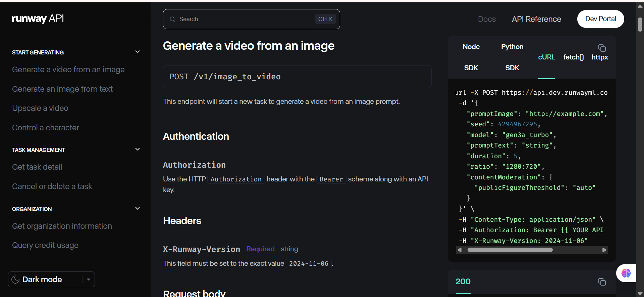Image resolution: width=644 pixels, height=297 pixels.
Task: Click the Headers heading
Action: (182, 221)
